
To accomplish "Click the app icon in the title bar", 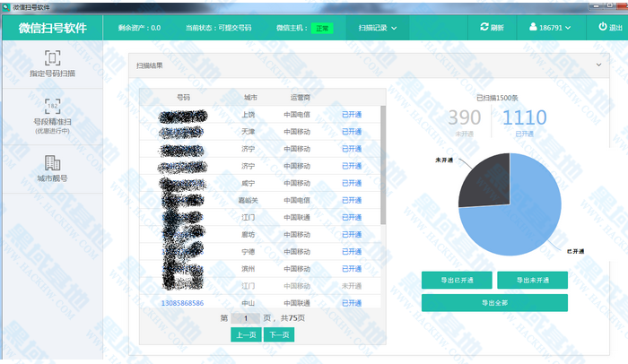I will click(x=5, y=7).
